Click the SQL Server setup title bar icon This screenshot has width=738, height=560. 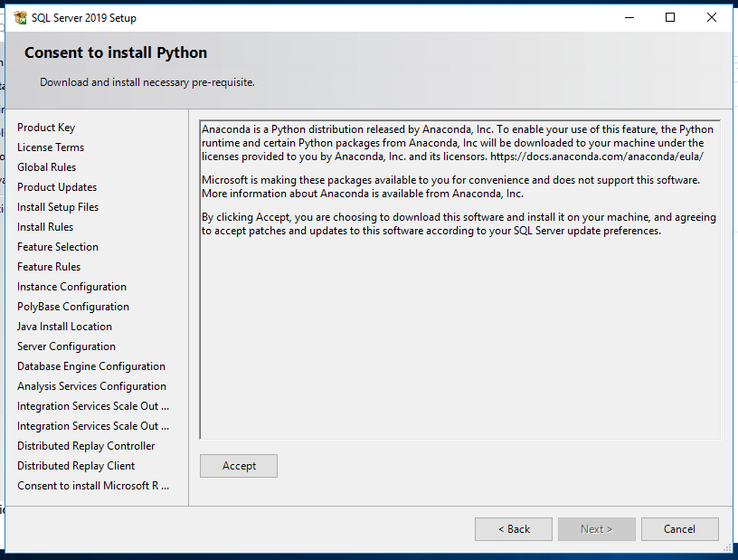coord(20,18)
